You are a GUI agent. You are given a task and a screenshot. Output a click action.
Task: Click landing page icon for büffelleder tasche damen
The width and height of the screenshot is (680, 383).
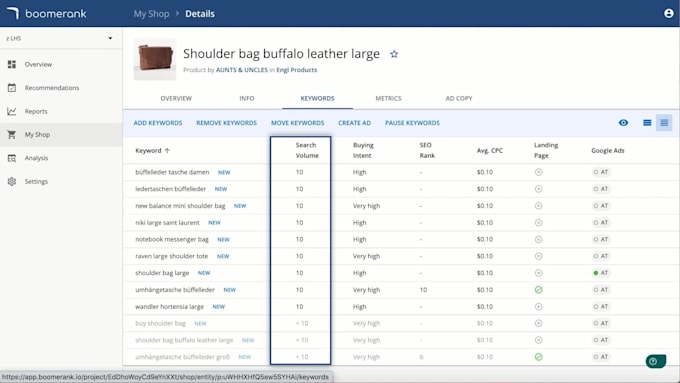click(539, 172)
